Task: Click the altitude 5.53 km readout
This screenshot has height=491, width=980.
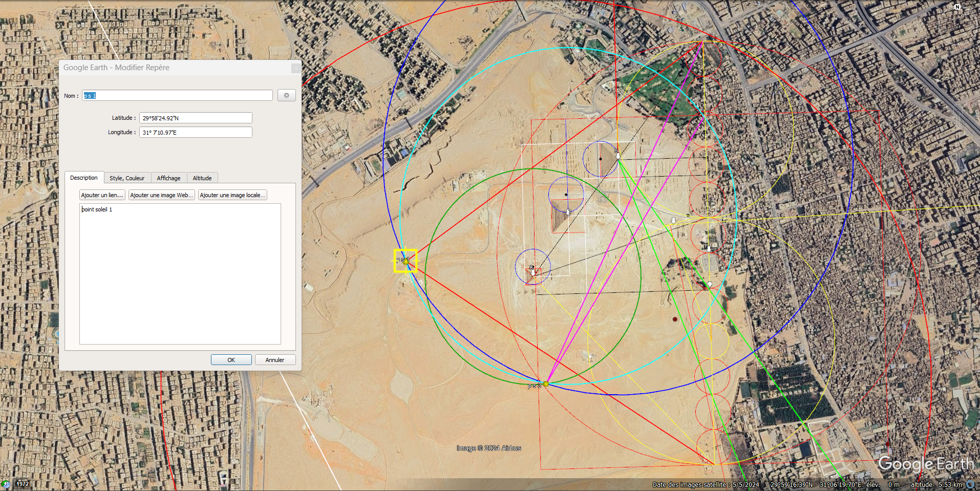Action: coord(936,484)
